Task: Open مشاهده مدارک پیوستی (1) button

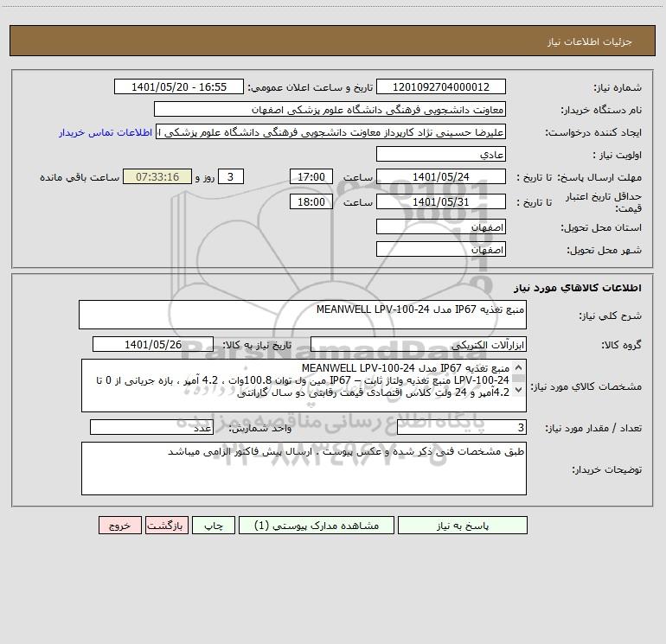Action: 317,526
